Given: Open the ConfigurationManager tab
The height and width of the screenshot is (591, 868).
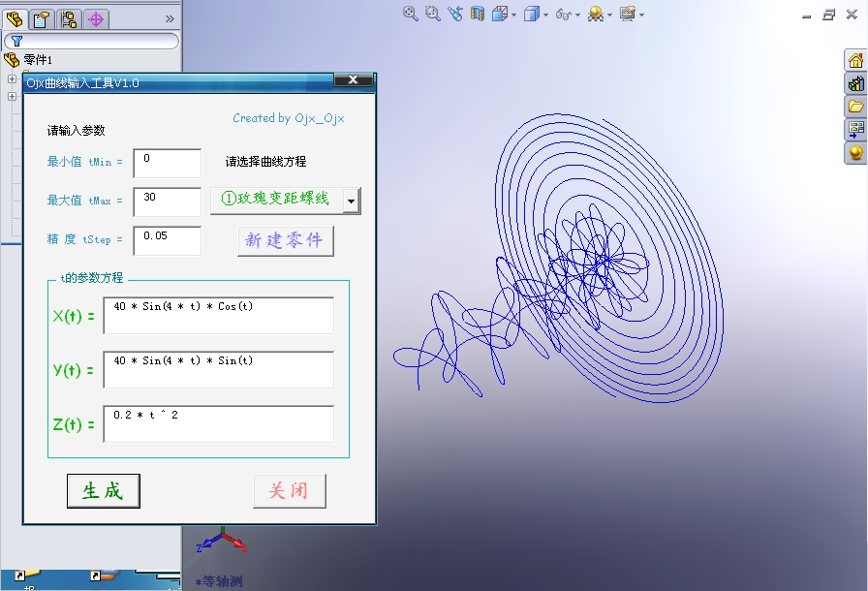Looking at the screenshot, I should pos(69,19).
